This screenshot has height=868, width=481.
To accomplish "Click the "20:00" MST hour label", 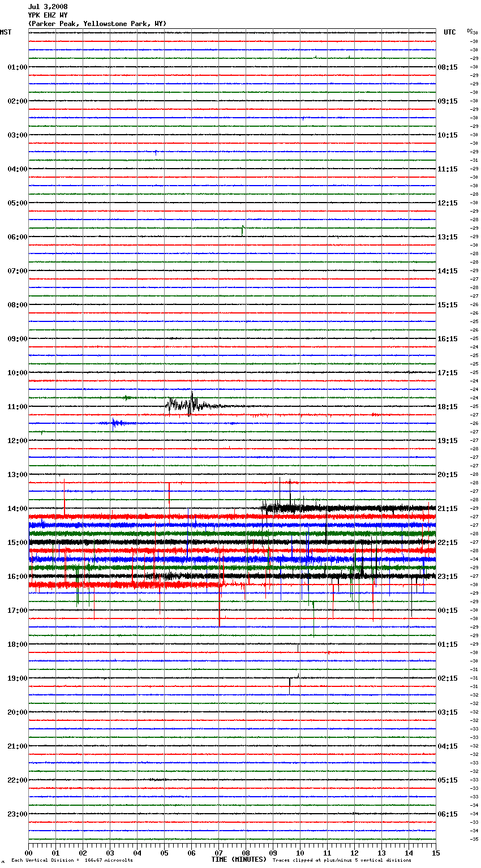I will [17, 712].
